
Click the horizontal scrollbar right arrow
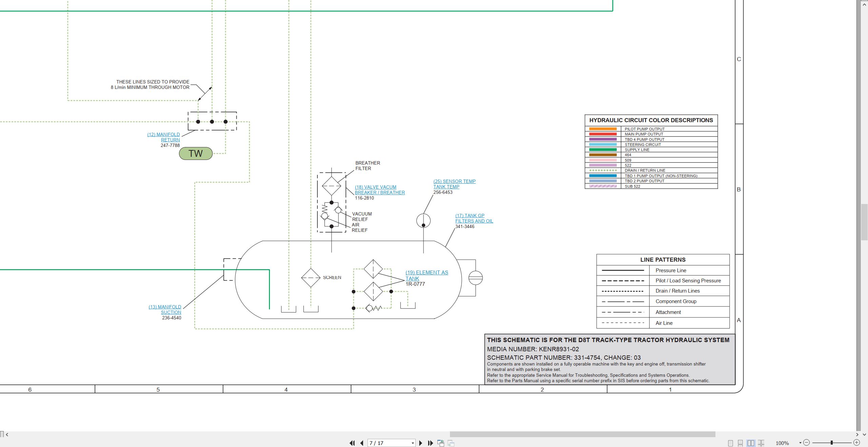tap(857, 434)
